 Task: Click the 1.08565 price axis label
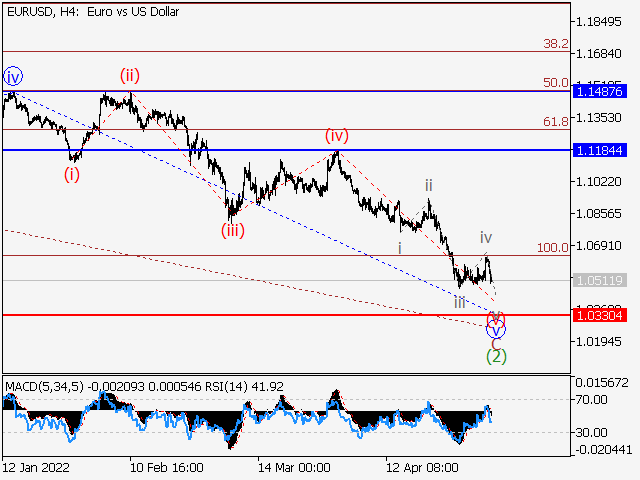click(x=598, y=213)
